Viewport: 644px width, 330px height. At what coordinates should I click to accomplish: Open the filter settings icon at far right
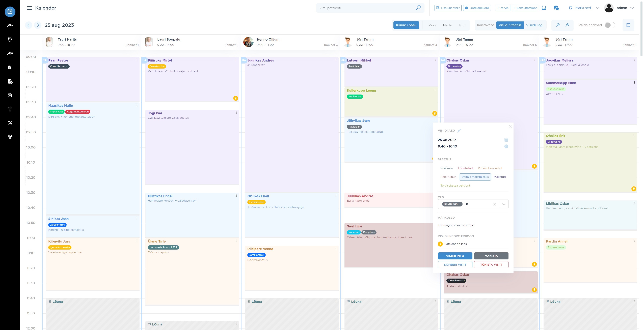pos(628,25)
